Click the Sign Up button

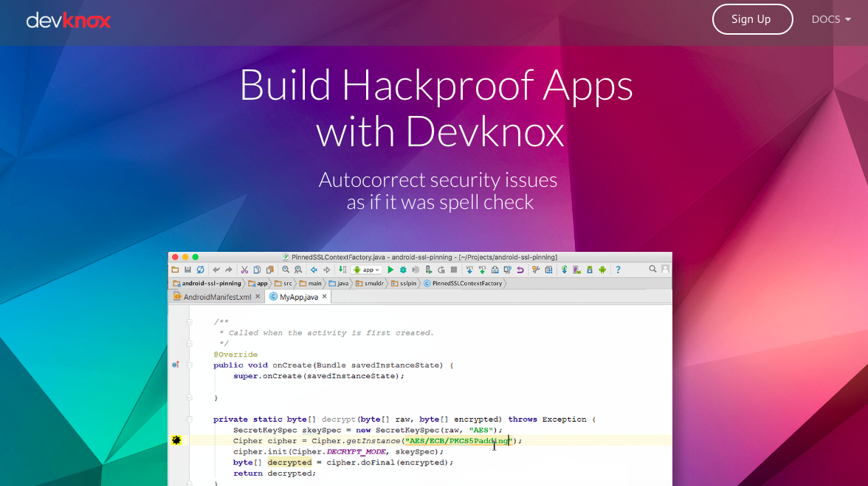click(x=751, y=19)
